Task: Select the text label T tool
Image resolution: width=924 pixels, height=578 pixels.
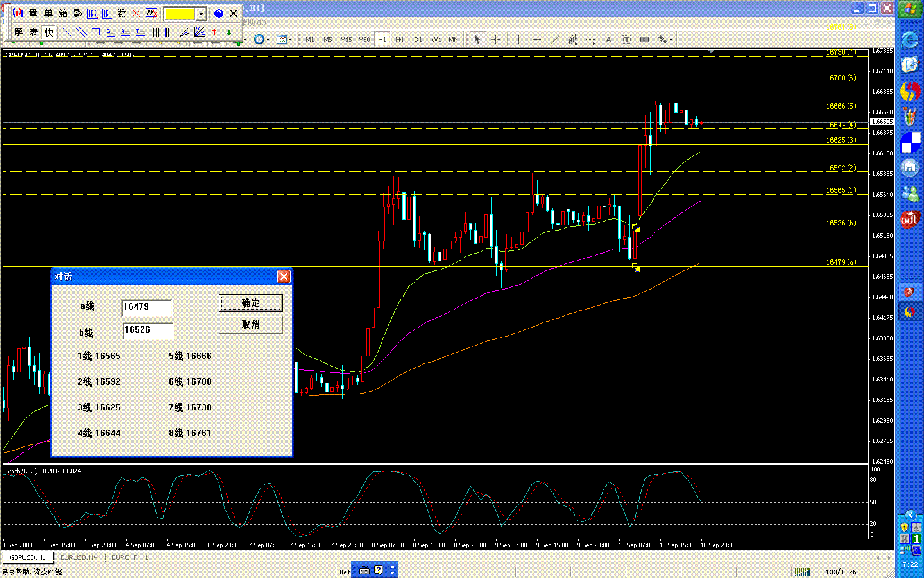Action: click(x=626, y=39)
